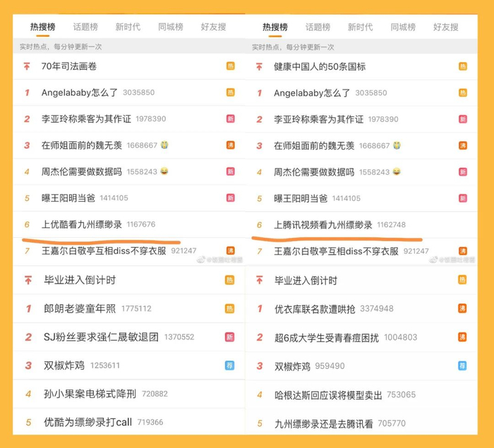Open 哈根达斯回应误将模型卖出 topic
The image size is (494, 448).
327,394
